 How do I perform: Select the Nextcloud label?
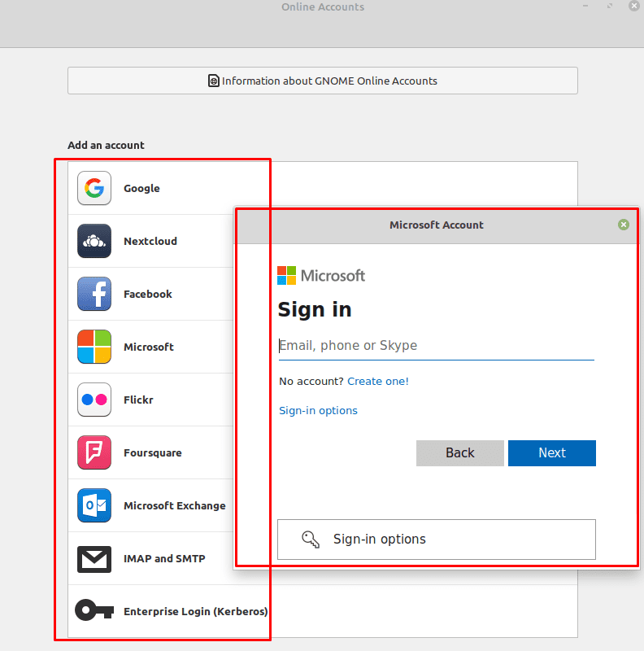(x=150, y=241)
